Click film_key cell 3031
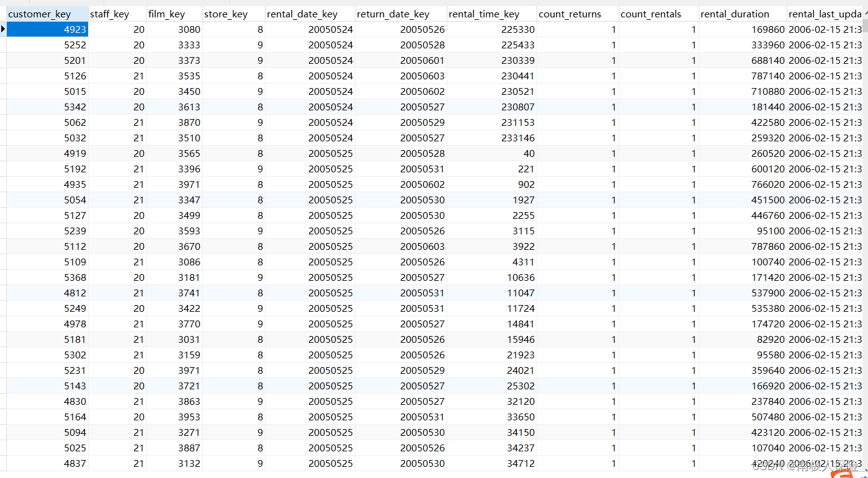This screenshot has height=478, width=868. click(x=175, y=339)
